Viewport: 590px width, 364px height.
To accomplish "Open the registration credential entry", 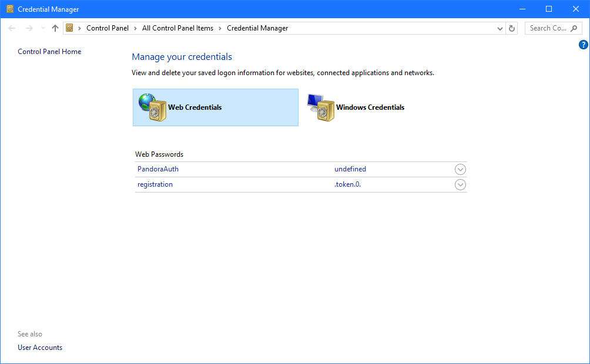I will (x=155, y=184).
